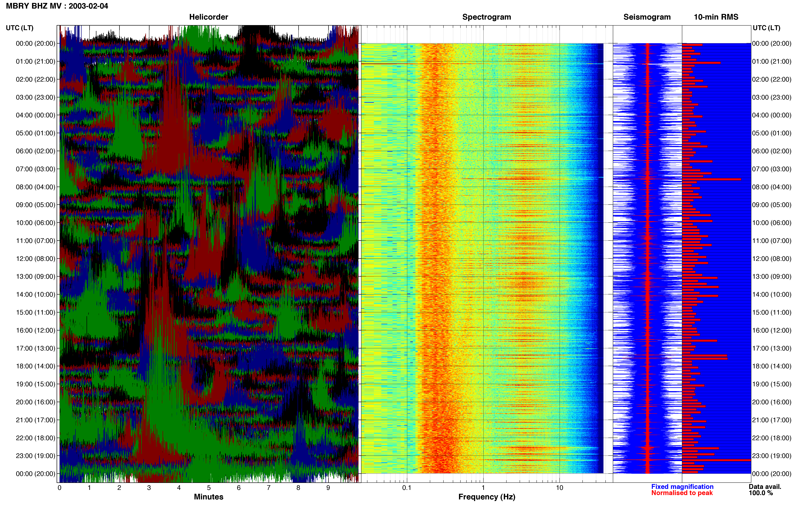Click '04:00 (00:00)' on the helicorder time axis
Screen dimensions: 812x508
[36, 115]
